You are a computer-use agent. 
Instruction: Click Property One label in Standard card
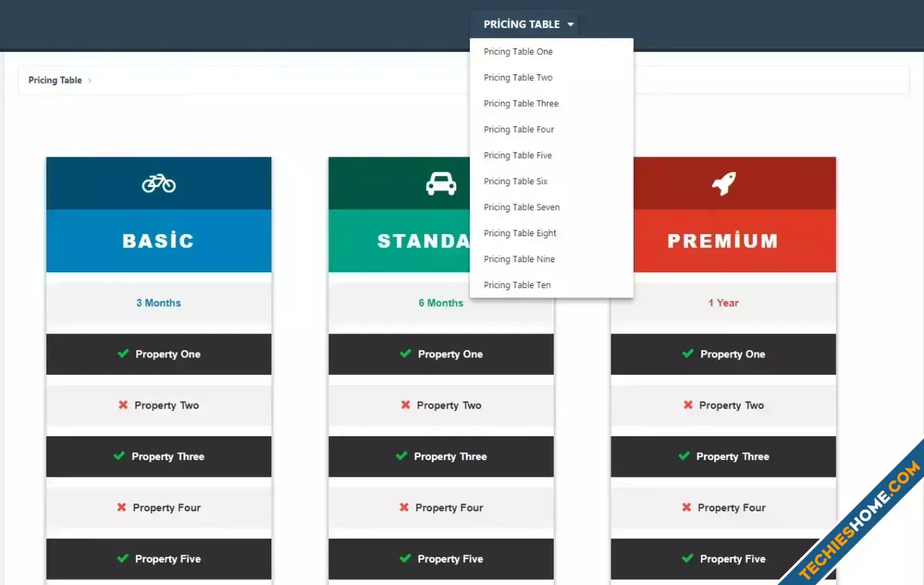[450, 354]
